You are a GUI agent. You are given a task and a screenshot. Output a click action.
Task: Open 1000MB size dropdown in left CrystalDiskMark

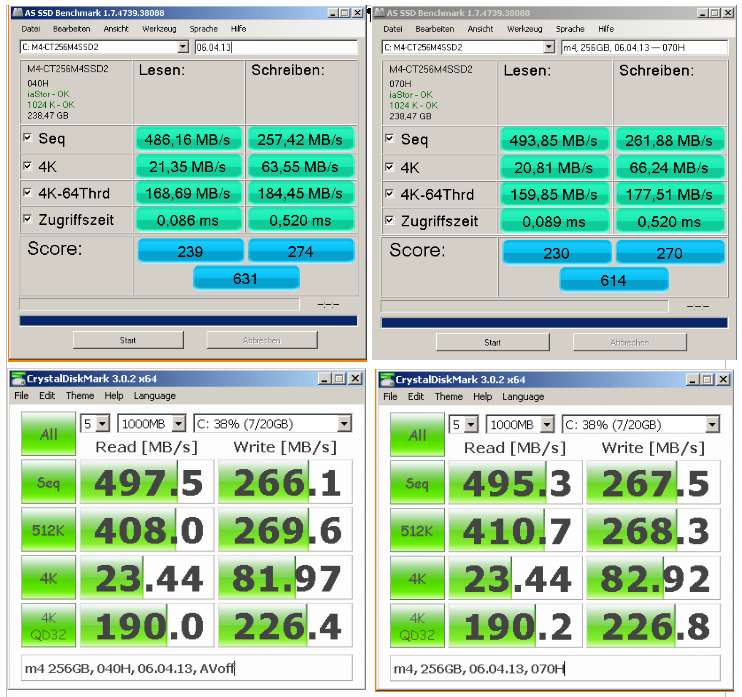coord(178,423)
